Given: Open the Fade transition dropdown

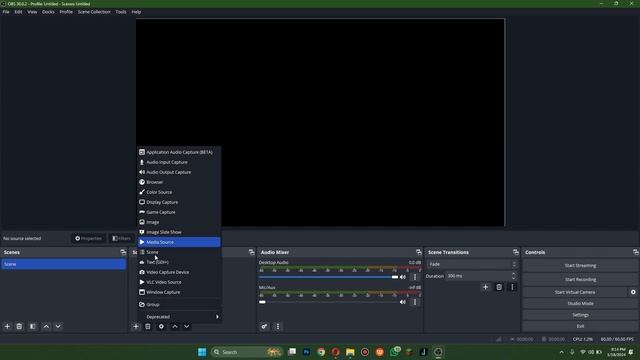Looking at the screenshot, I should [x=472, y=264].
